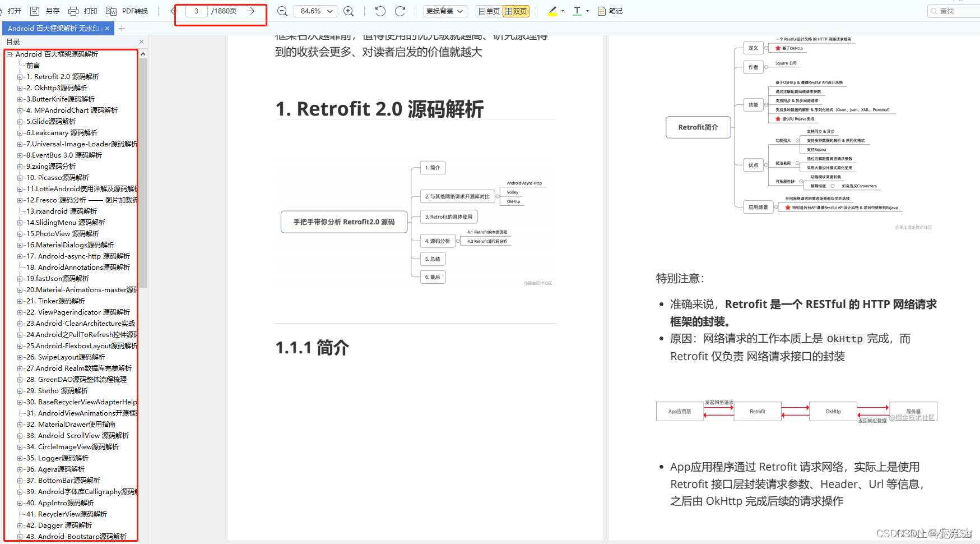
Task: Select the highlighter annotation tool
Action: [551, 11]
